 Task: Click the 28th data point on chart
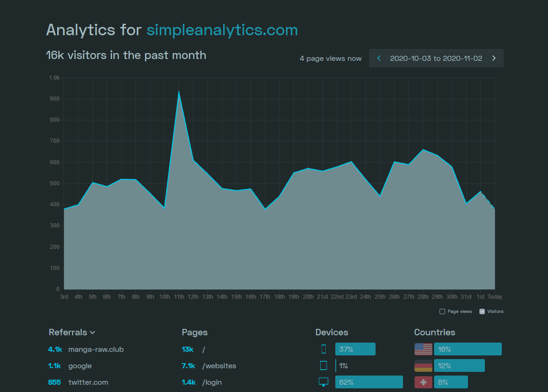423,150
